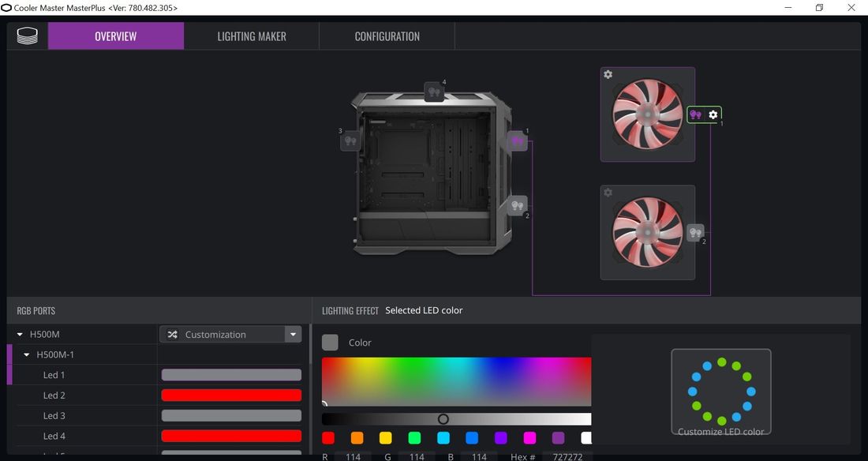868x461 pixels.
Task: Click the Hex # 727272 field
Action: point(567,457)
